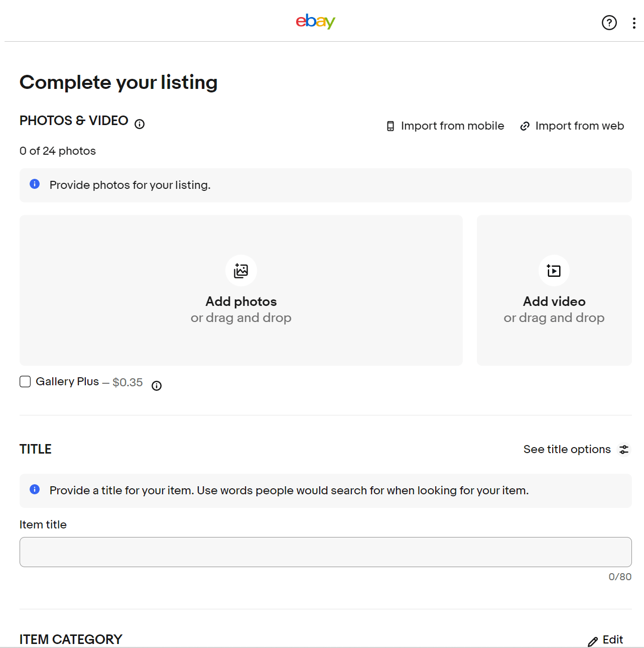The width and height of the screenshot is (644, 648).
Task: Click the ebay logo
Action: pyautogui.click(x=315, y=21)
